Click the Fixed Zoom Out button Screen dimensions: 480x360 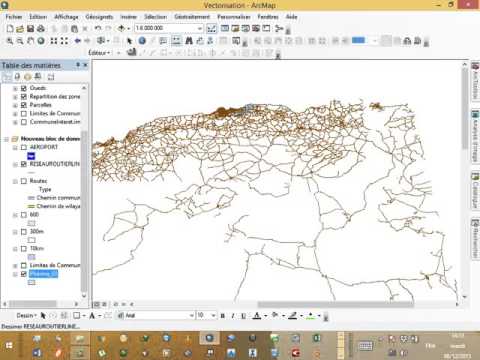tap(64, 41)
